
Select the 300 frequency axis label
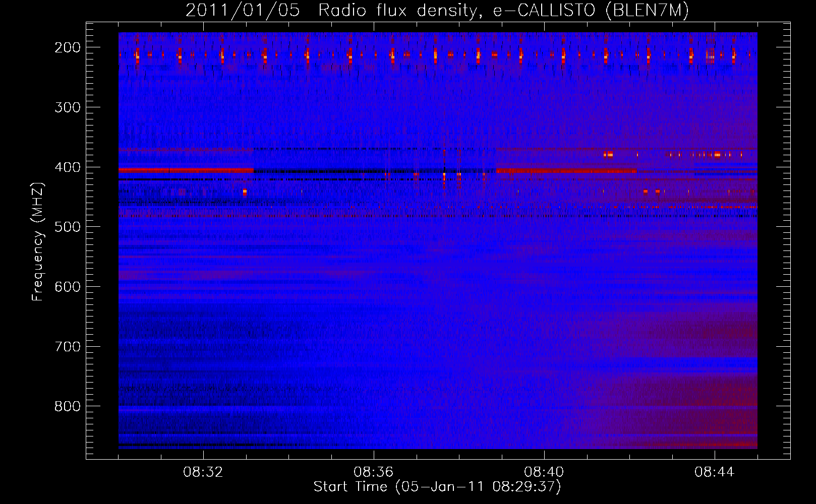coord(68,107)
